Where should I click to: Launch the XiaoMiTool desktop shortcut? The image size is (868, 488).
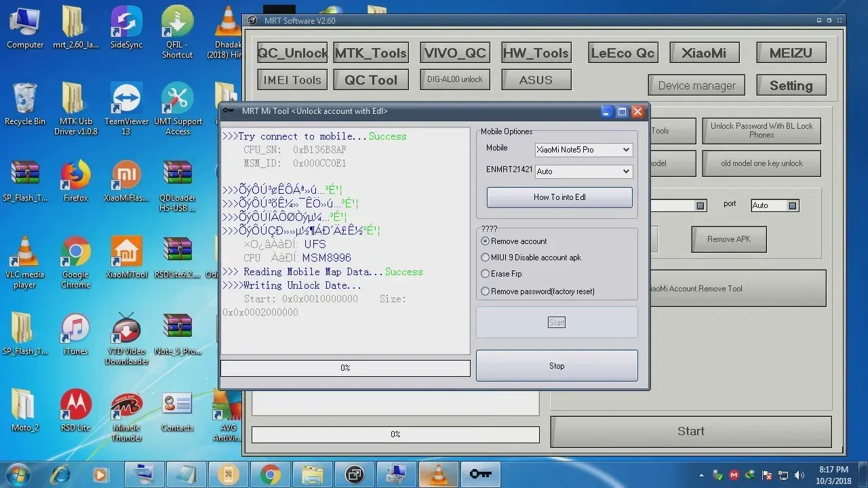pyautogui.click(x=126, y=258)
